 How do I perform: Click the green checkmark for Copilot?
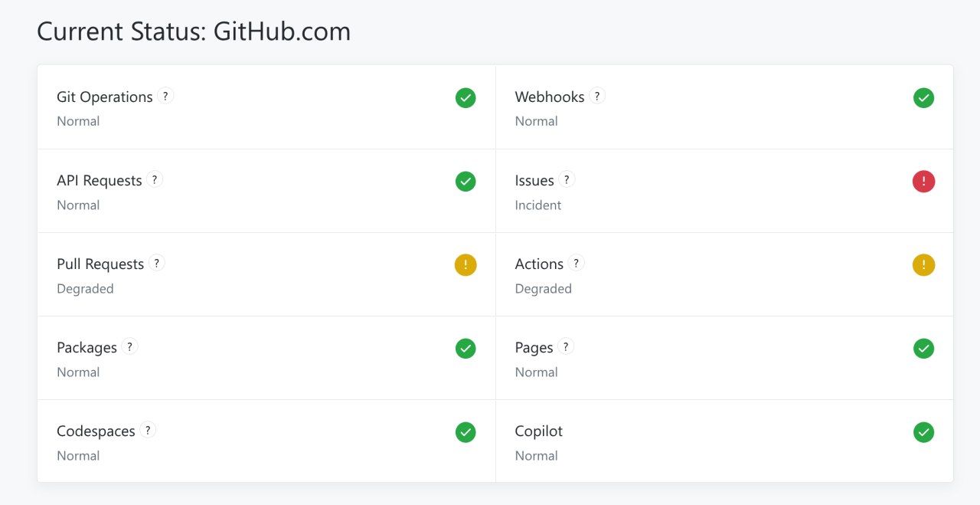pos(923,432)
